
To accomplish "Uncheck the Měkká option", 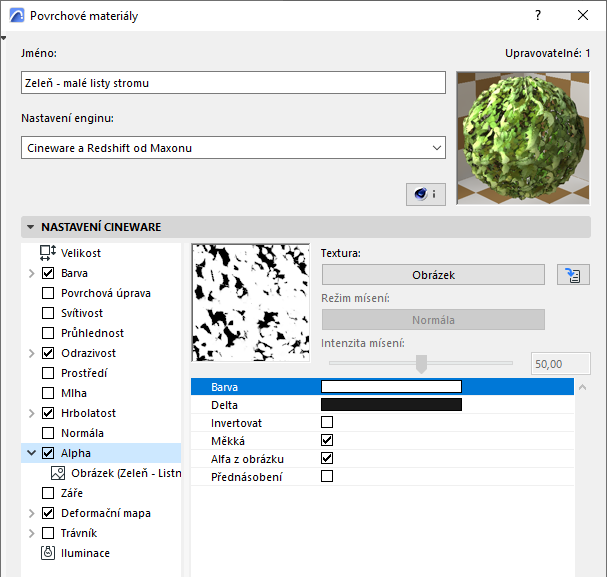I will (x=327, y=440).
